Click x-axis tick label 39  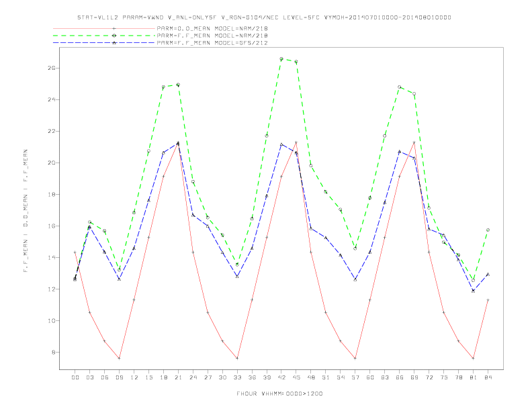[x=267, y=377]
